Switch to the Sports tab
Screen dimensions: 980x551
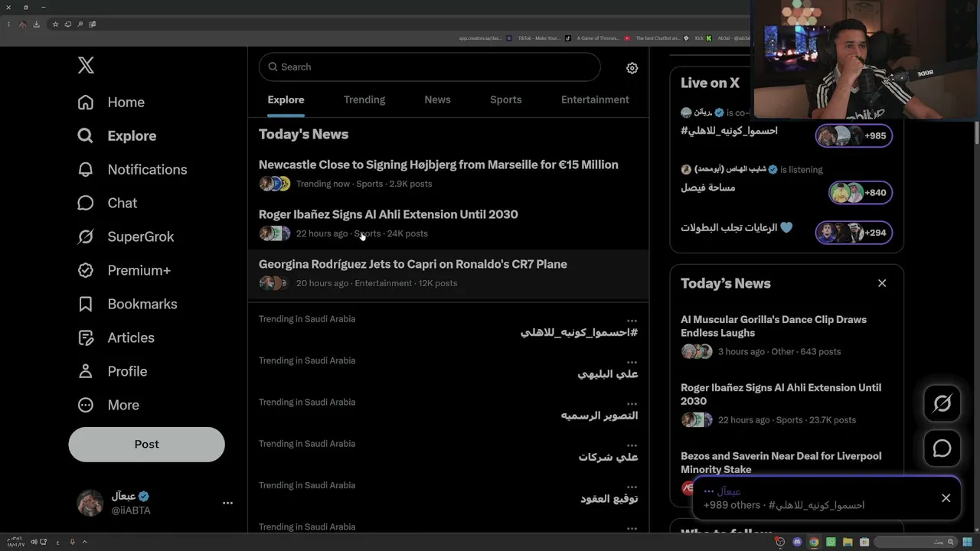point(505,99)
